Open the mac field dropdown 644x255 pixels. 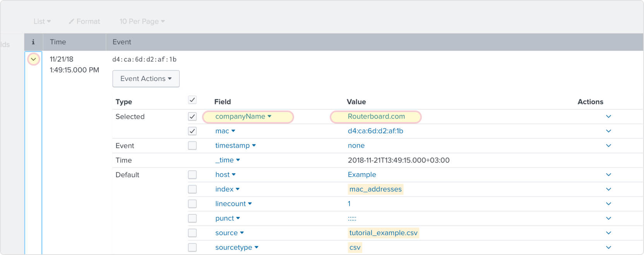click(x=225, y=131)
